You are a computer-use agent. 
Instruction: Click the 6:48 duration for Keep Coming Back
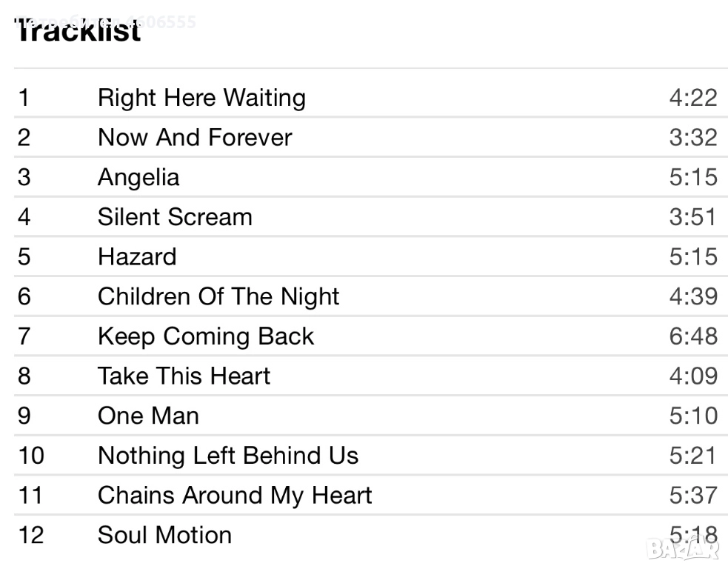tap(693, 336)
